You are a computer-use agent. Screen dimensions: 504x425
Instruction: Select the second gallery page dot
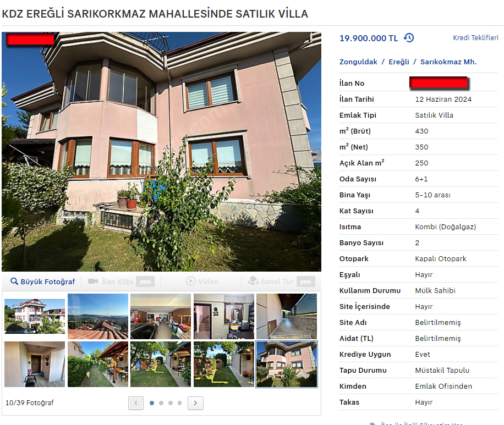[161, 403]
